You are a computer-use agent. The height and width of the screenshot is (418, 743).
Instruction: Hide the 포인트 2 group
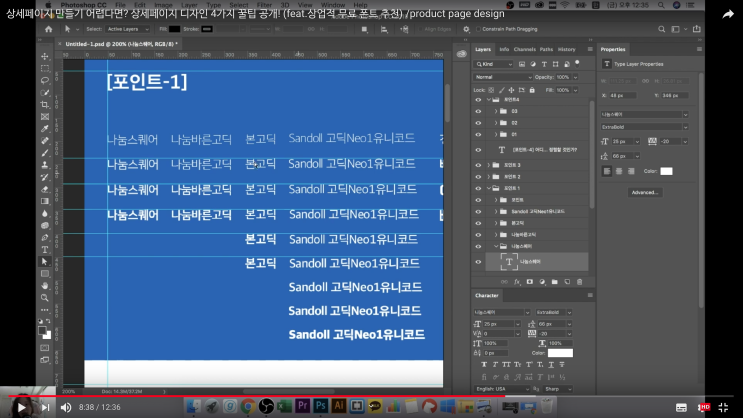[x=478, y=177]
